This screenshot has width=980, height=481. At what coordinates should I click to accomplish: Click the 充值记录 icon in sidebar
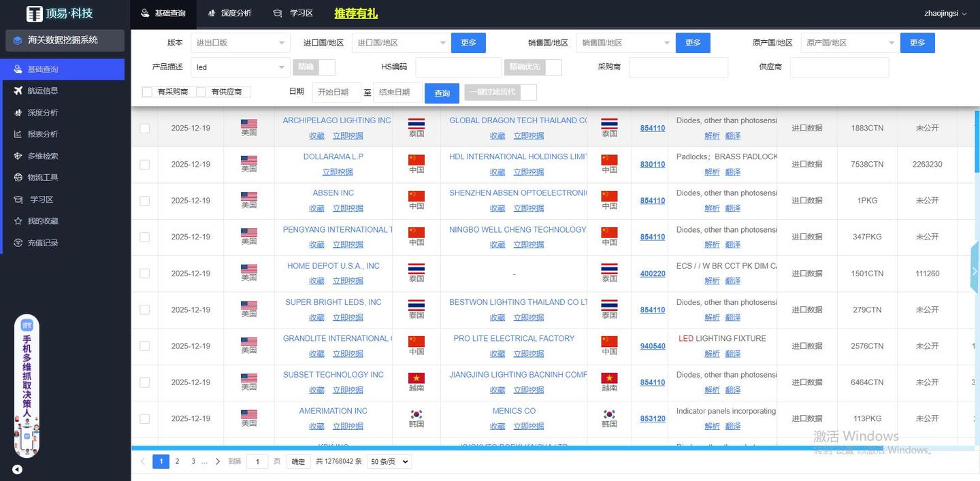tap(18, 243)
